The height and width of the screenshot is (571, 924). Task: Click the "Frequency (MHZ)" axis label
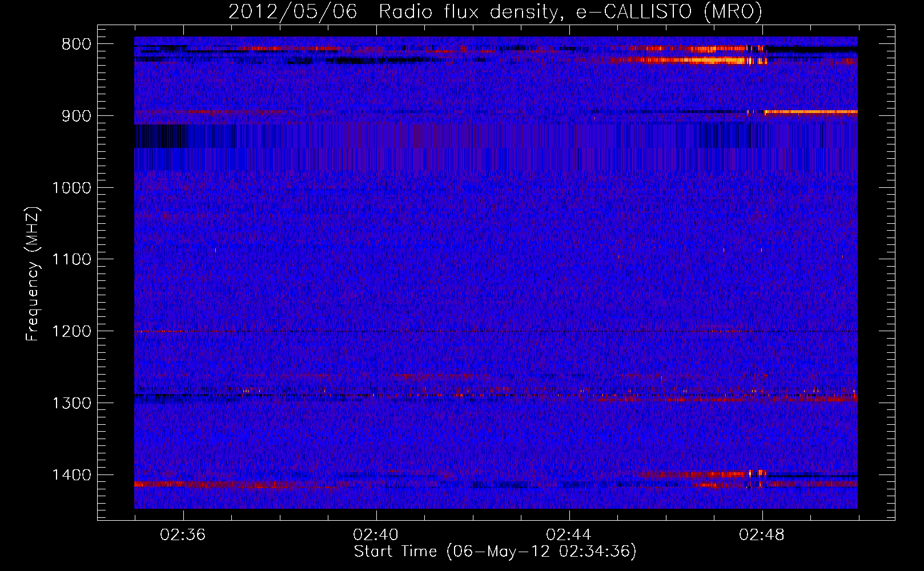coord(33,274)
